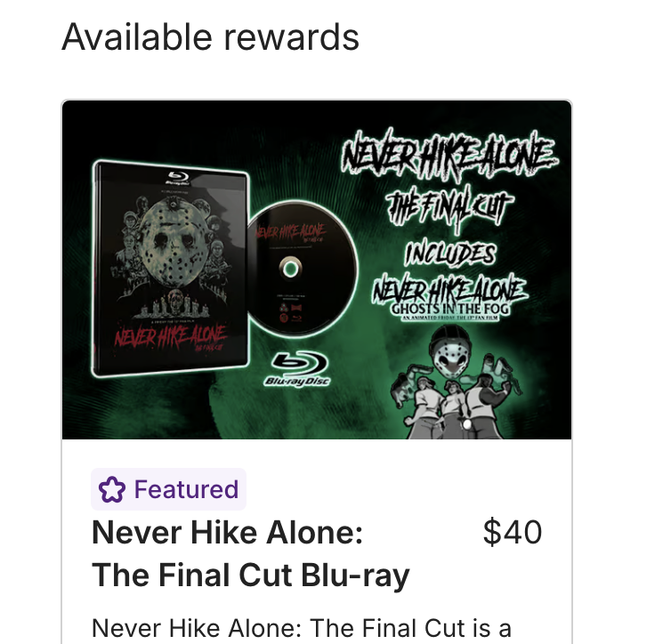Select the Blu-ray case image
This screenshot has height=644, width=671.
click(x=171, y=269)
